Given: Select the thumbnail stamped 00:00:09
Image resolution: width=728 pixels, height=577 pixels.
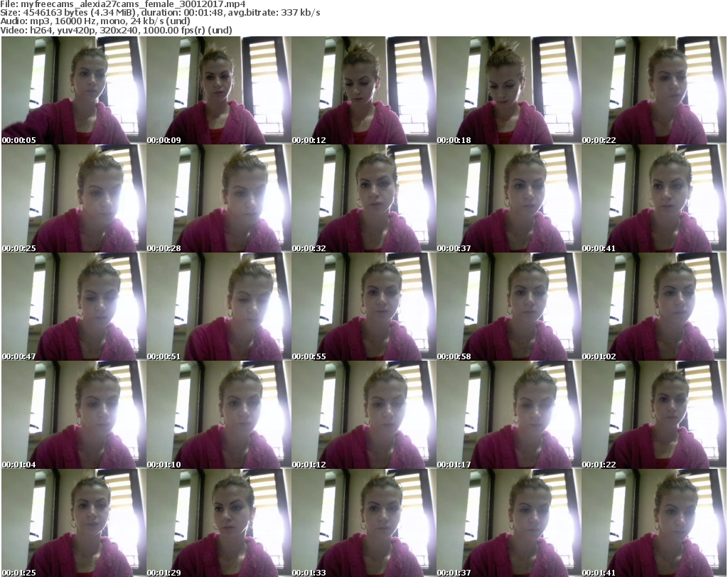Looking at the screenshot, I should [219, 90].
